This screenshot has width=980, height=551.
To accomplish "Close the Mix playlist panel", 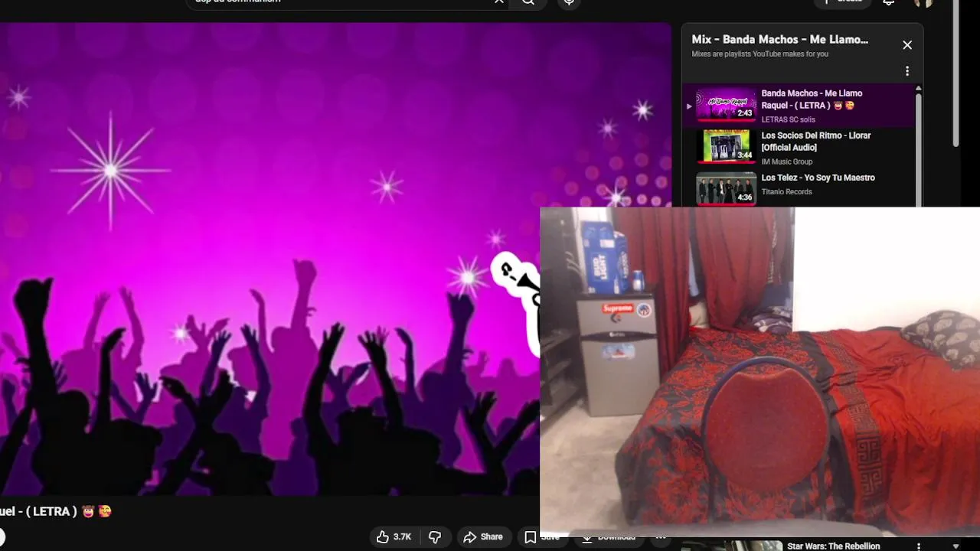I will (x=907, y=45).
